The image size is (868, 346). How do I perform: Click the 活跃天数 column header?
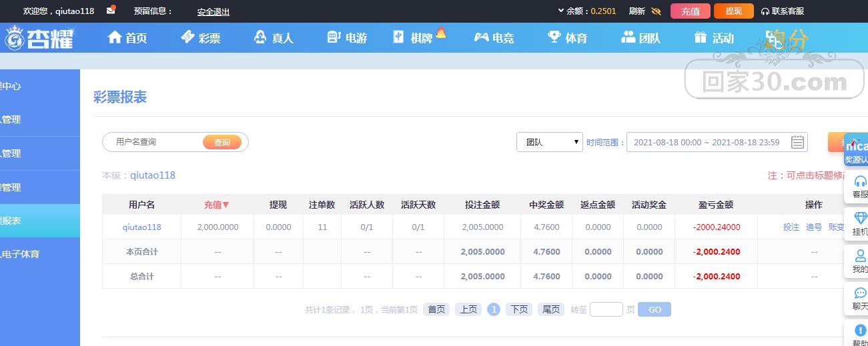418,205
